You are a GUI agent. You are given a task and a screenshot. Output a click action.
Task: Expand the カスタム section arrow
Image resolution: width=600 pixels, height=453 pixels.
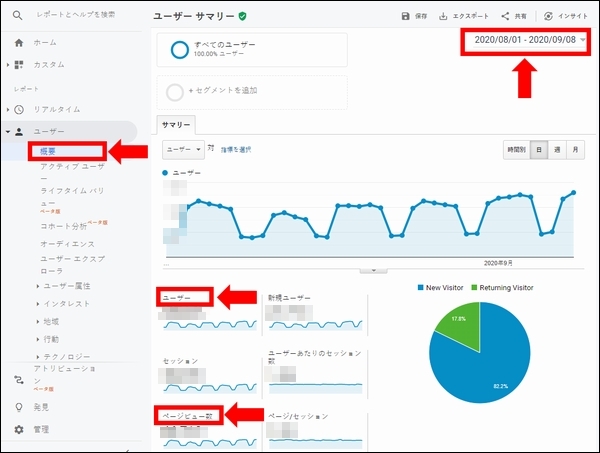(x=8, y=65)
